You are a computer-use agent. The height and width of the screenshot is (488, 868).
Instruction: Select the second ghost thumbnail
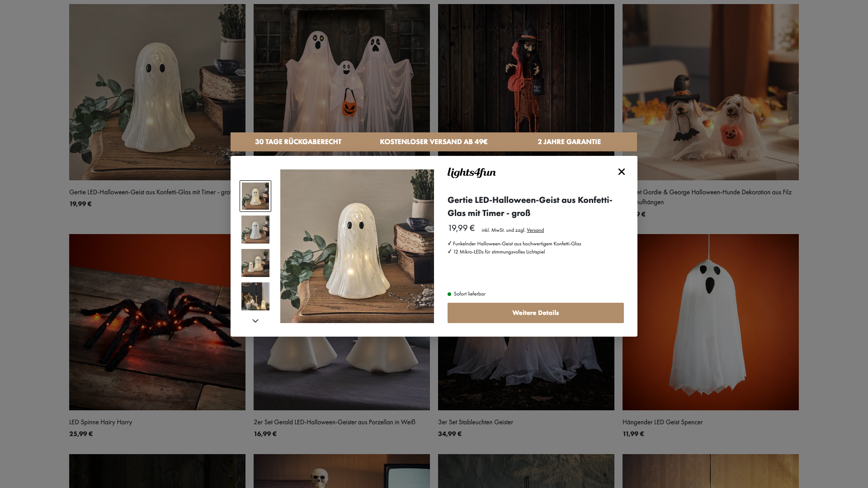(255, 230)
